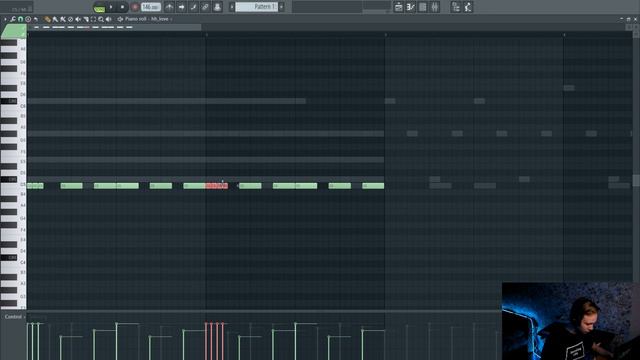
Task: Click the right-arrow icon in recording panel
Action: [x=181, y=7]
